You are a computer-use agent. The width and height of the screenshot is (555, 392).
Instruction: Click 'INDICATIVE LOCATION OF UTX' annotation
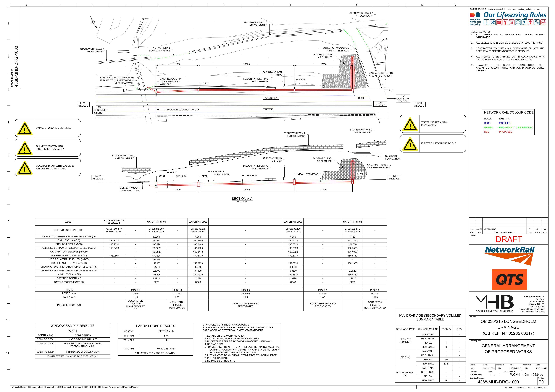182,110
